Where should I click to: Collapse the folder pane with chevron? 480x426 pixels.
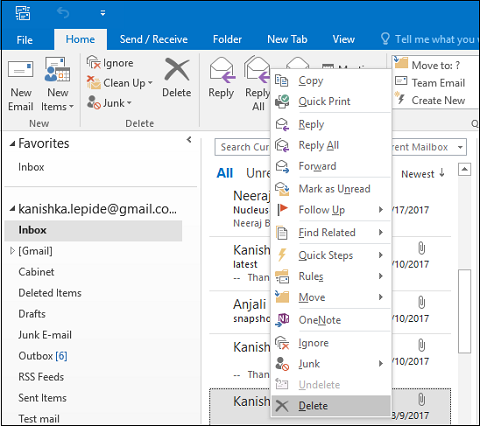[189, 140]
